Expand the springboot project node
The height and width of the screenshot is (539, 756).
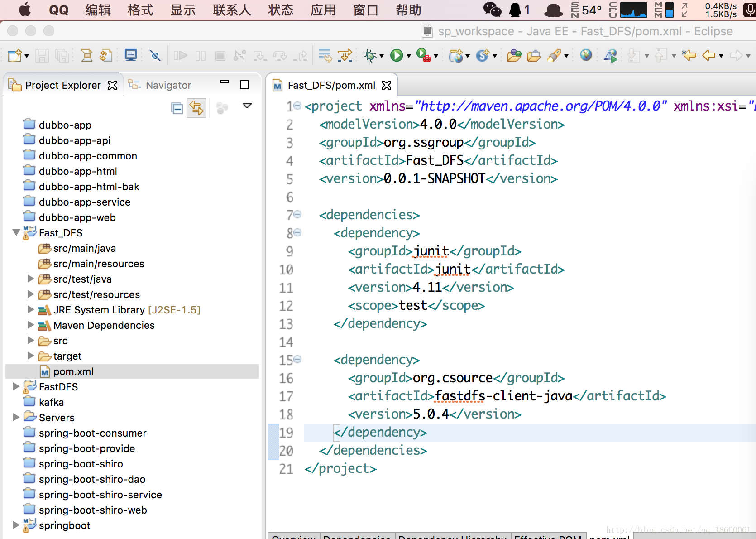click(x=16, y=525)
